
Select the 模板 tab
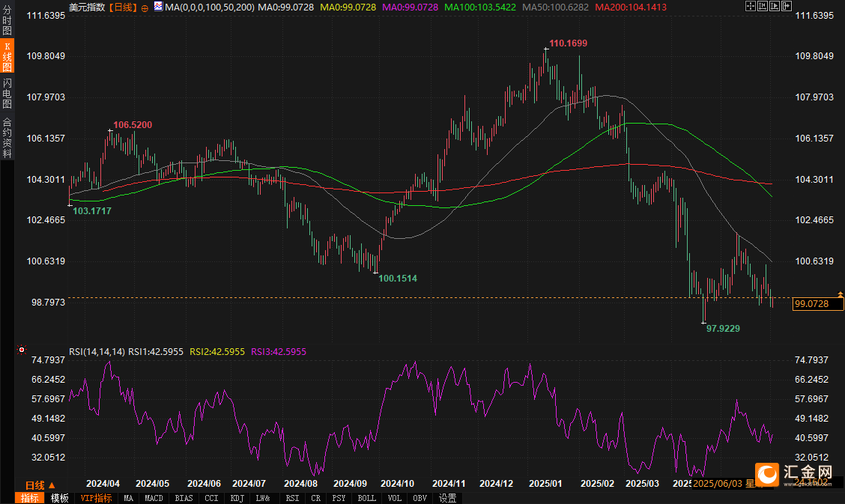(60, 498)
